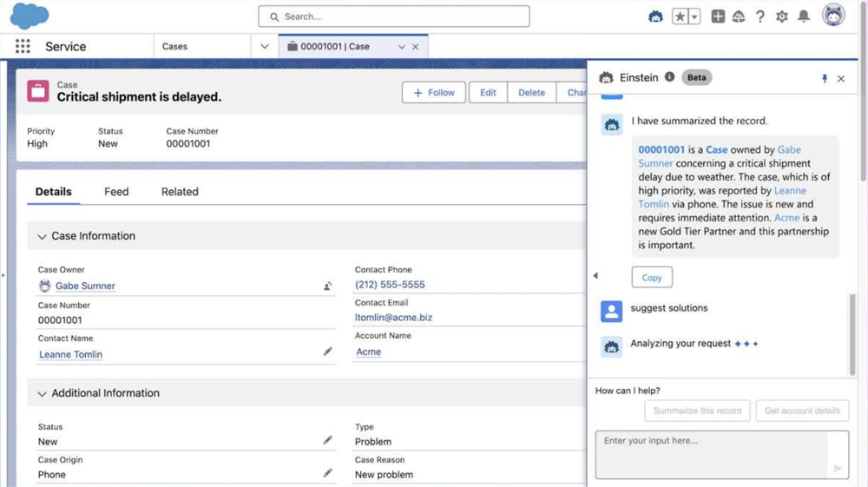The height and width of the screenshot is (487, 868).
Task: Click the send message arrow icon
Action: tap(838, 468)
